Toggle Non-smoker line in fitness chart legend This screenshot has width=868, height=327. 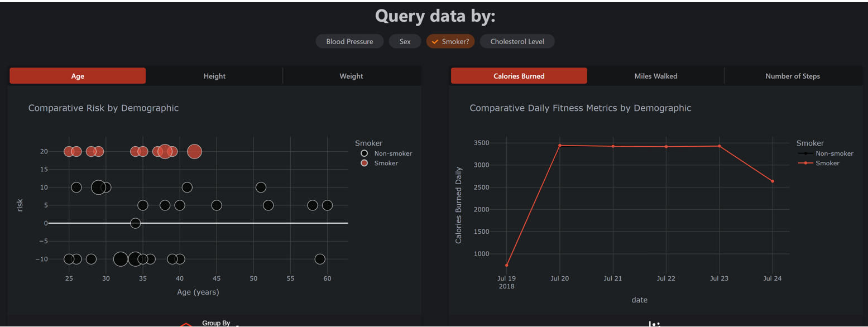point(834,153)
